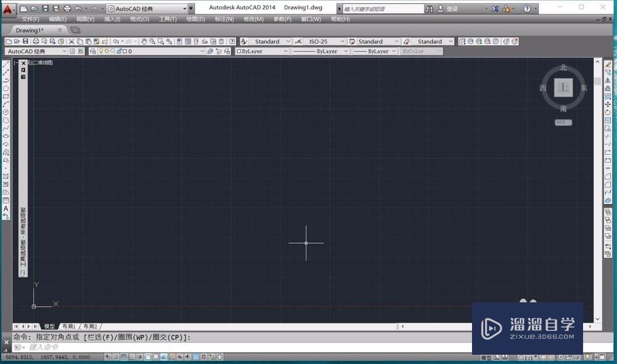
Task: Open the annotation scale 1:1 dropdown
Action: pos(528,357)
